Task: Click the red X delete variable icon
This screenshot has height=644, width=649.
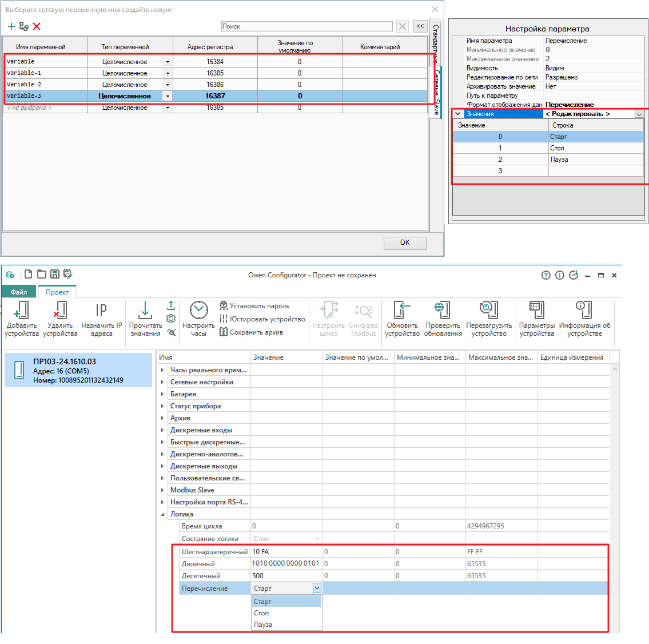Action: (x=37, y=26)
